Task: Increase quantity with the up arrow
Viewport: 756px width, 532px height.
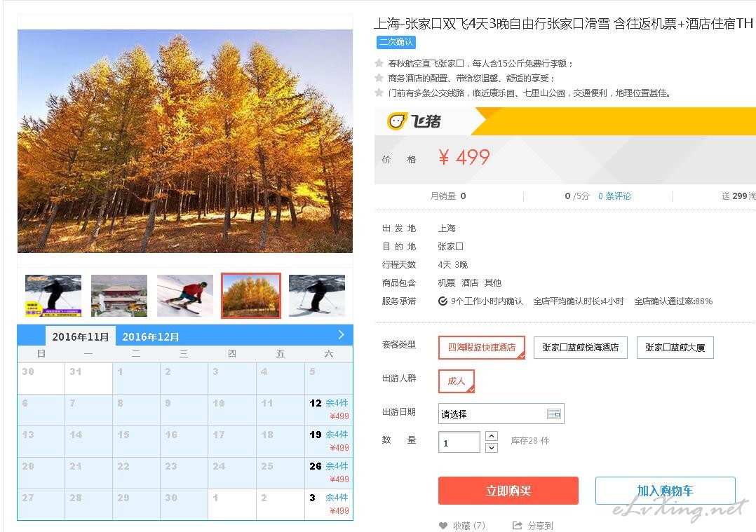Action: coord(491,436)
